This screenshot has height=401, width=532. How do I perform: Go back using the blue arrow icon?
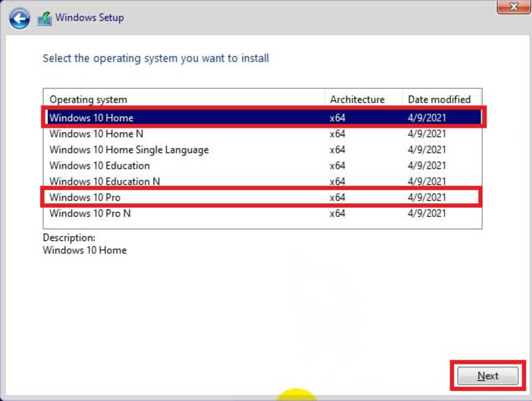pyautogui.click(x=19, y=19)
